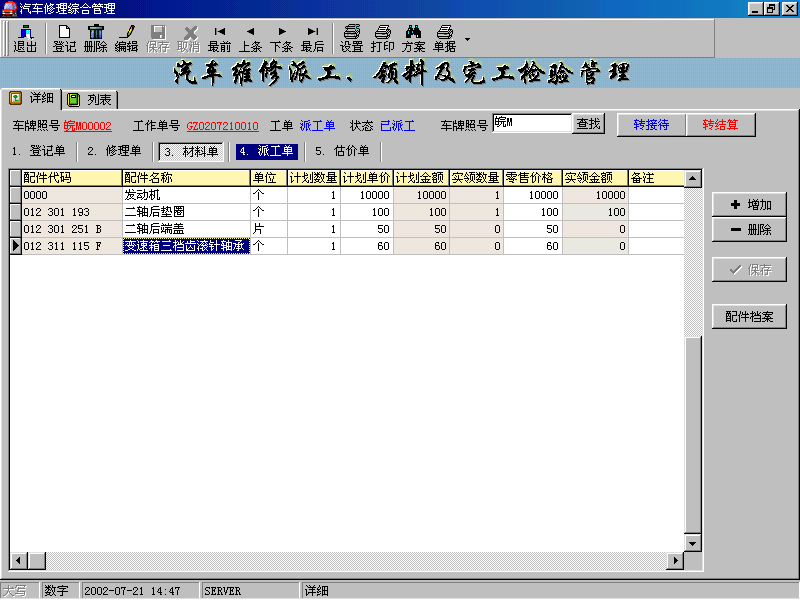Open 设置 (settings) from the toolbar
This screenshot has height=600, width=800.
point(352,39)
